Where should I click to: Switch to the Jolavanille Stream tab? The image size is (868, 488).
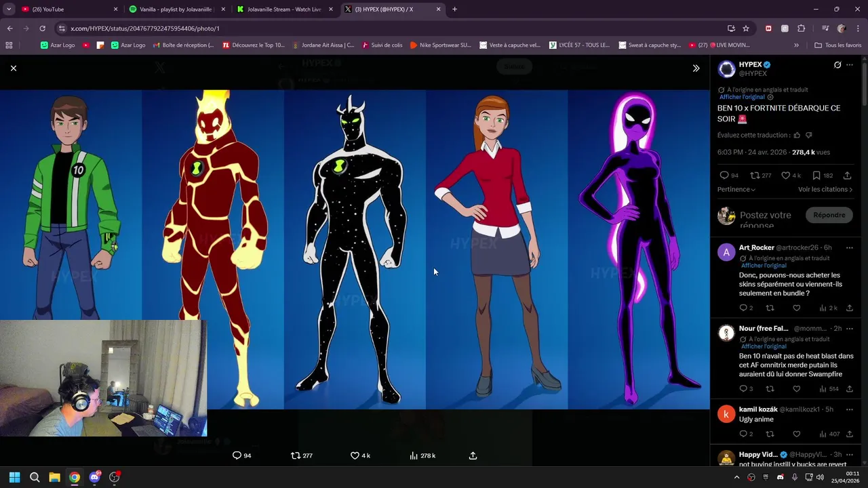(x=285, y=9)
